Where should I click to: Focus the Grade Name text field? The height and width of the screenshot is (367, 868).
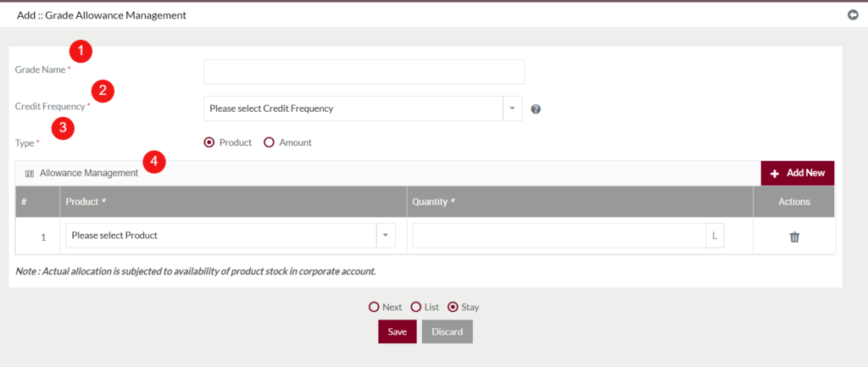pyautogui.click(x=364, y=72)
